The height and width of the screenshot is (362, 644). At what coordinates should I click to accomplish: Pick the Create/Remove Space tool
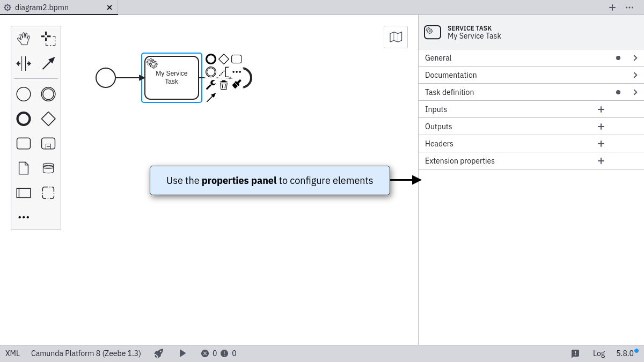point(24,63)
